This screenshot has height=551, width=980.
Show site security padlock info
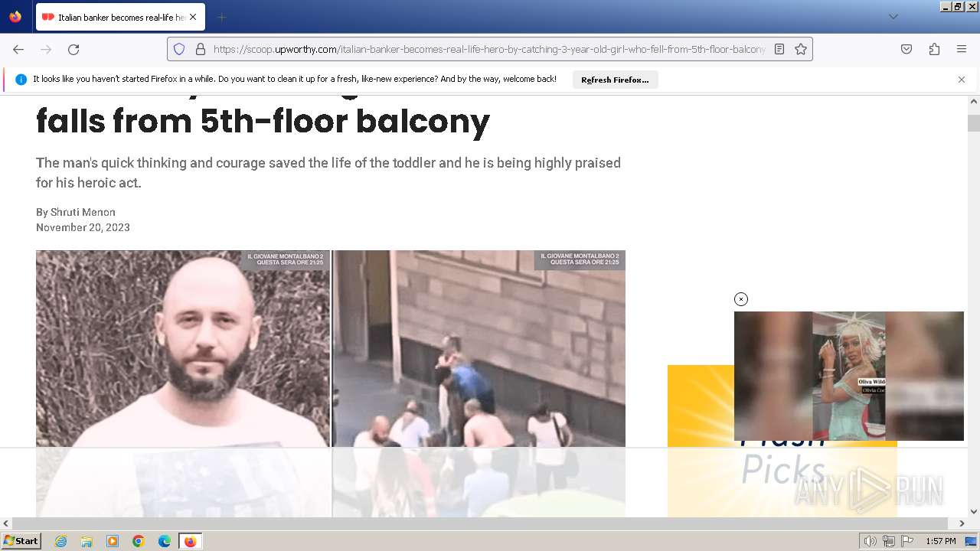tap(201, 49)
